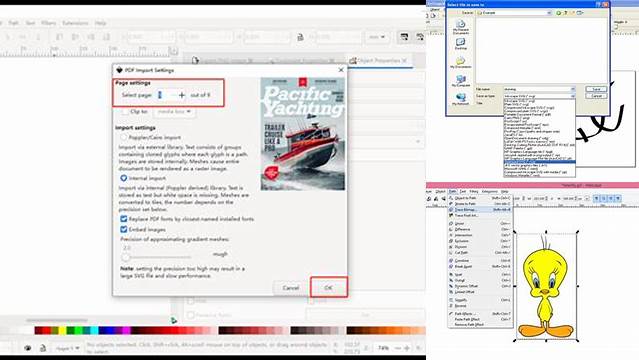Open the Object Properties tab

(x=378, y=60)
